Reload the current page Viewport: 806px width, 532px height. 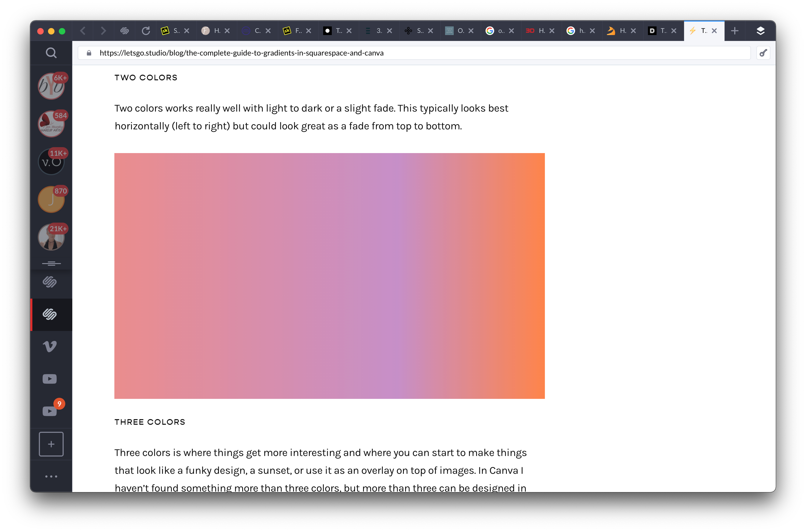146,31
